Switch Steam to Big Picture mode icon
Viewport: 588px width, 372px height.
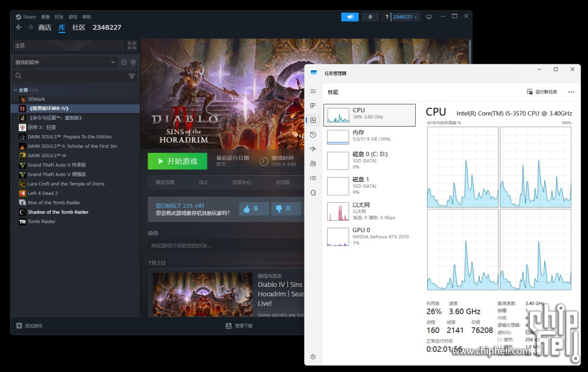tap(429, 17)
